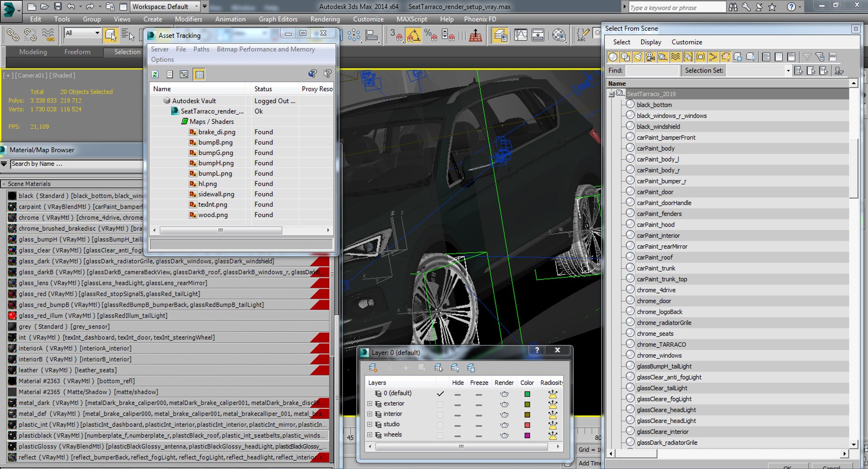This screenshot has width=868, height=469.
Task: Click the New Scene icon in the quick access toolbar
Action: (32, 7)
